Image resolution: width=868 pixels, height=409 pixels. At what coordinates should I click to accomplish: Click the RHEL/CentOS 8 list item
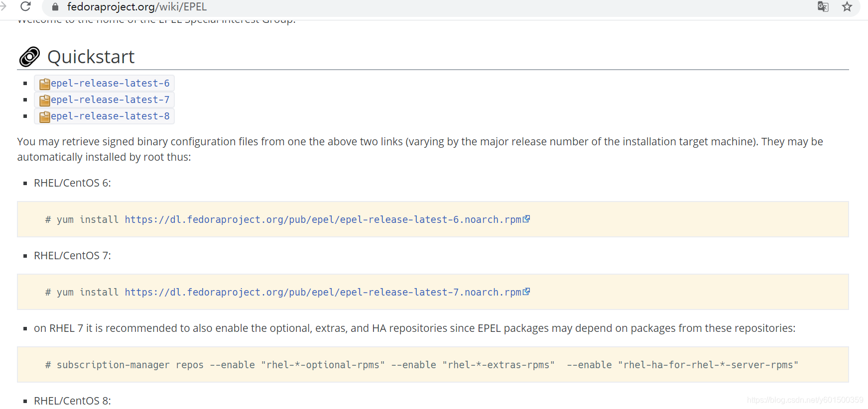72,401
